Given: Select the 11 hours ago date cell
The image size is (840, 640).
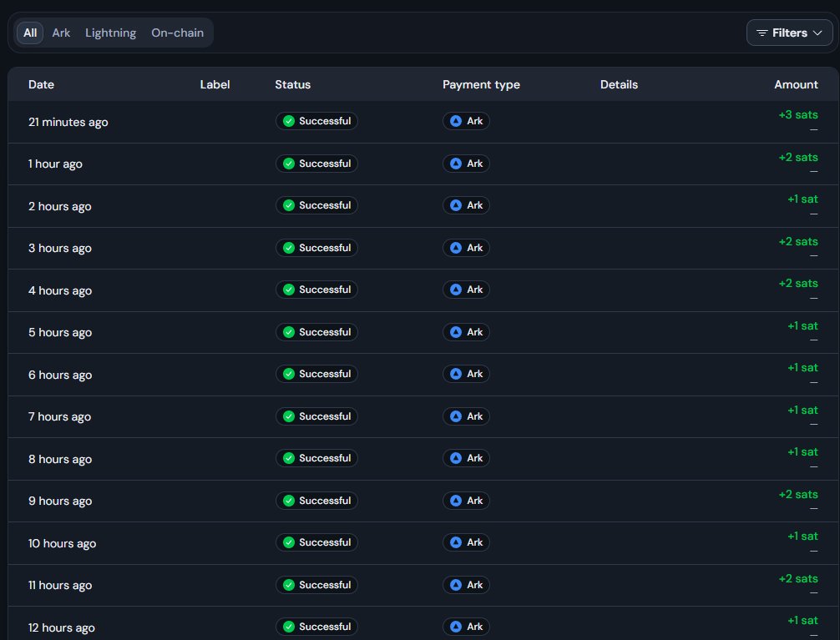Looking at the screenshot, I should (x=60, y=586).
